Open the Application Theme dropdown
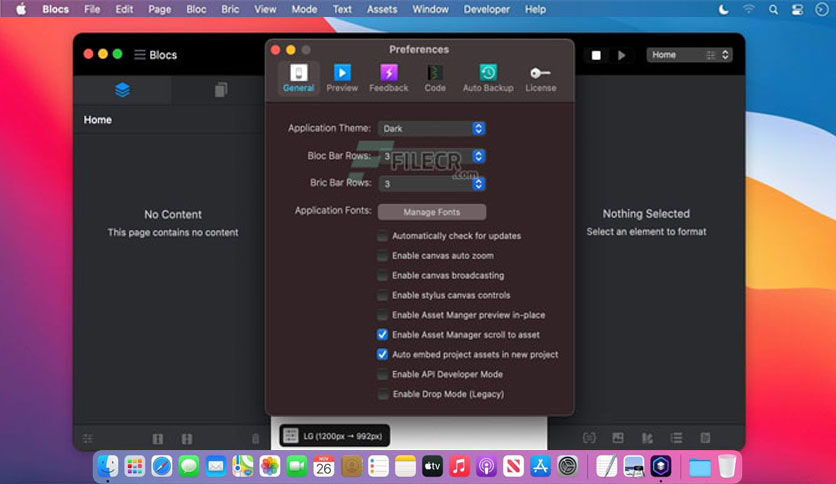The height and width of the screenshot is (484, 836). pos(431,128)
